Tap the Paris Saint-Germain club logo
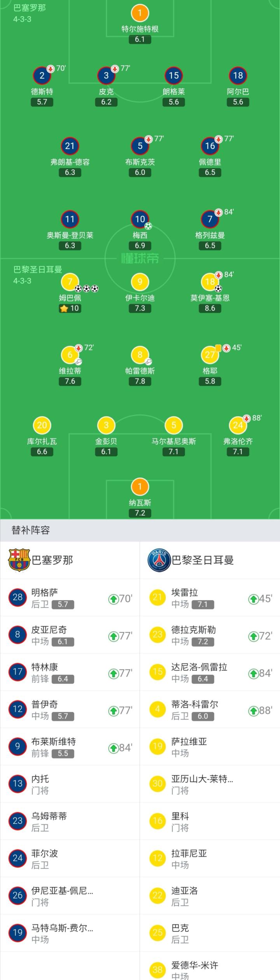Image resolution: width=280 pixels, height=980 pixels. pos(159,560)
